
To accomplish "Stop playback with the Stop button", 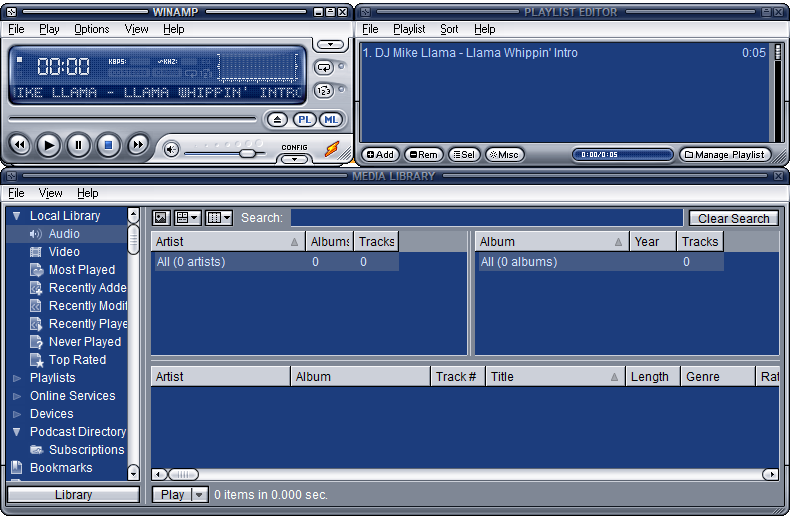I will tap(108, 145).
